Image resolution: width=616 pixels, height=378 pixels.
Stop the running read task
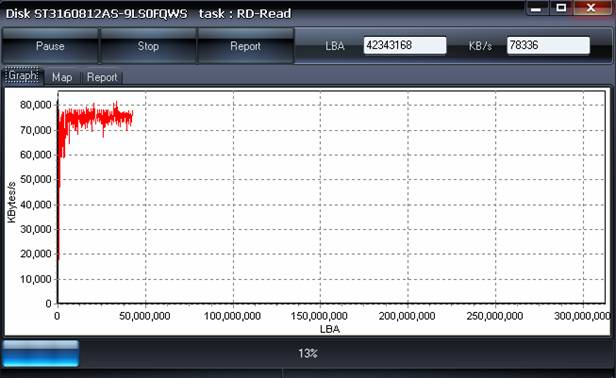148,46
